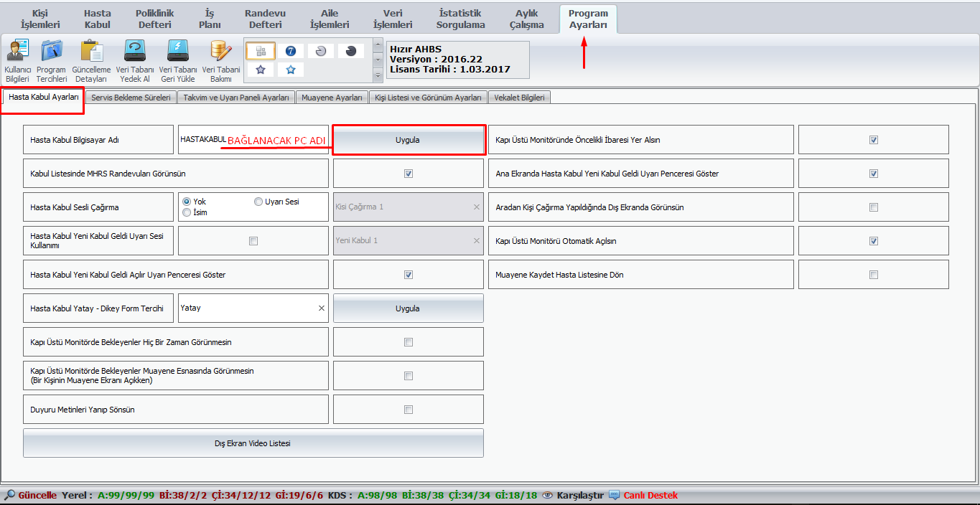Screen dimensions: 980x505
Task: Switch to Muayene Ayarları tab
Action: pos(331,98)
